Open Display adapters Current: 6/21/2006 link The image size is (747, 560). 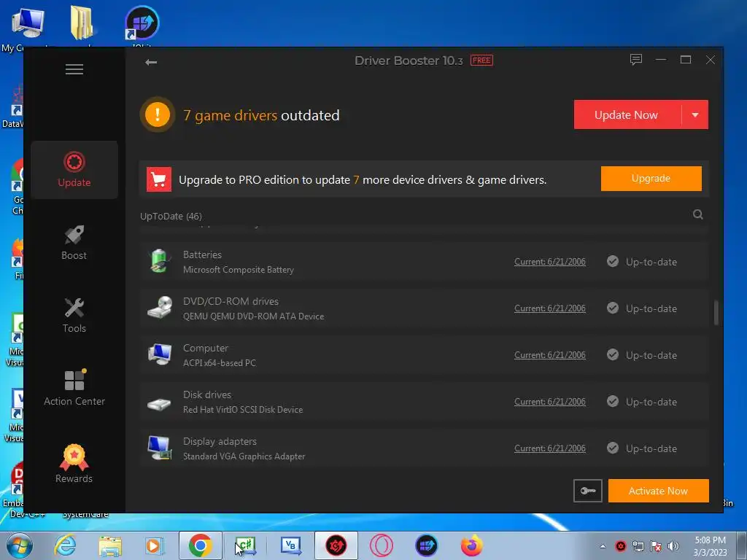(550, 448)
